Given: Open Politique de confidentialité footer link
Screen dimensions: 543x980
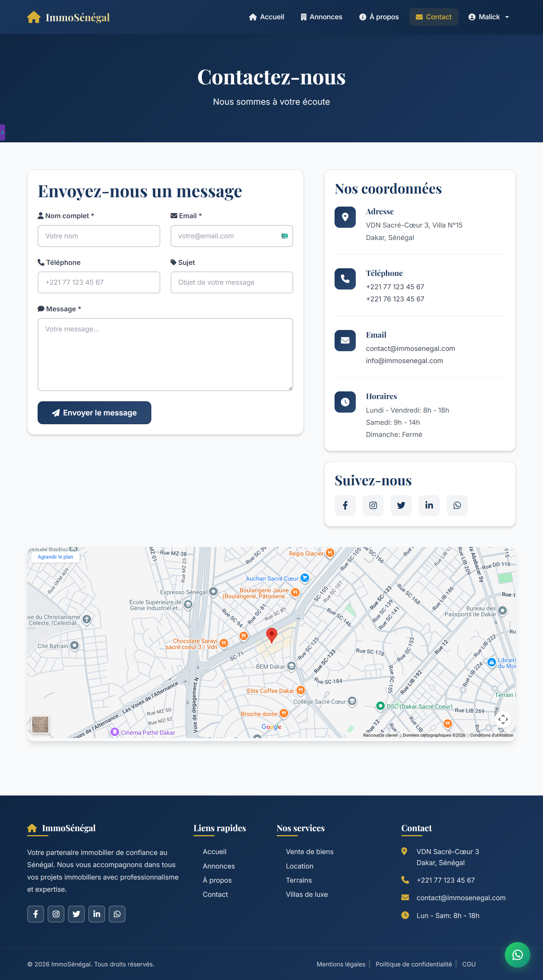Looking at the screenshot, I should [x=413, y=964].
